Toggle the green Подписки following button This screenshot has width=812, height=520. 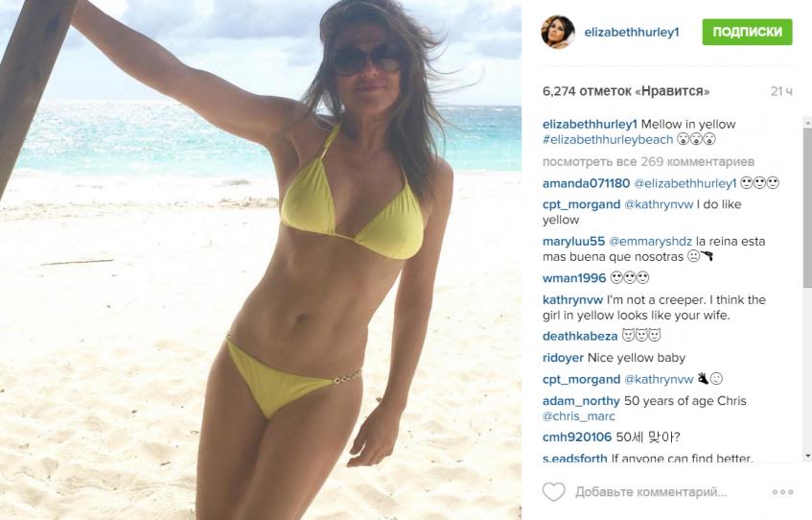pos(747,33)
